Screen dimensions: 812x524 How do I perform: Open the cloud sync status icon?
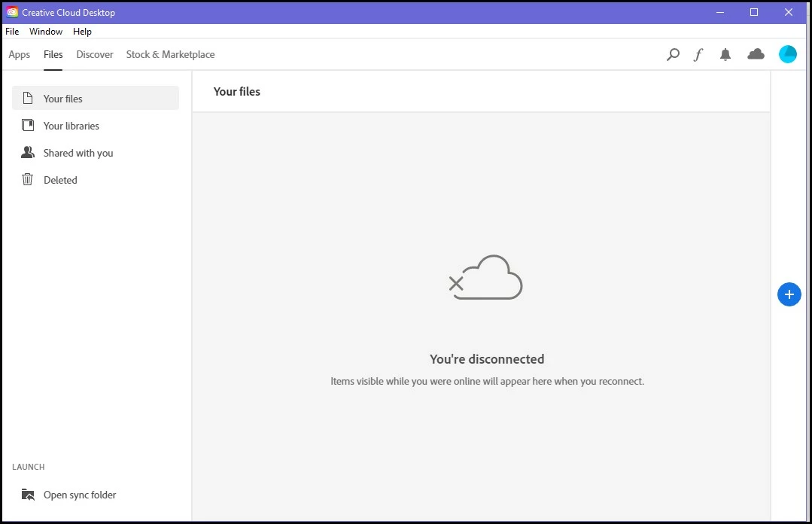point(756,54)
